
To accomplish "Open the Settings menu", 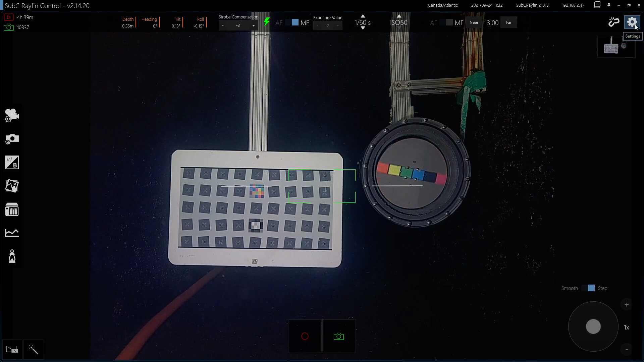I will [633, 22].
